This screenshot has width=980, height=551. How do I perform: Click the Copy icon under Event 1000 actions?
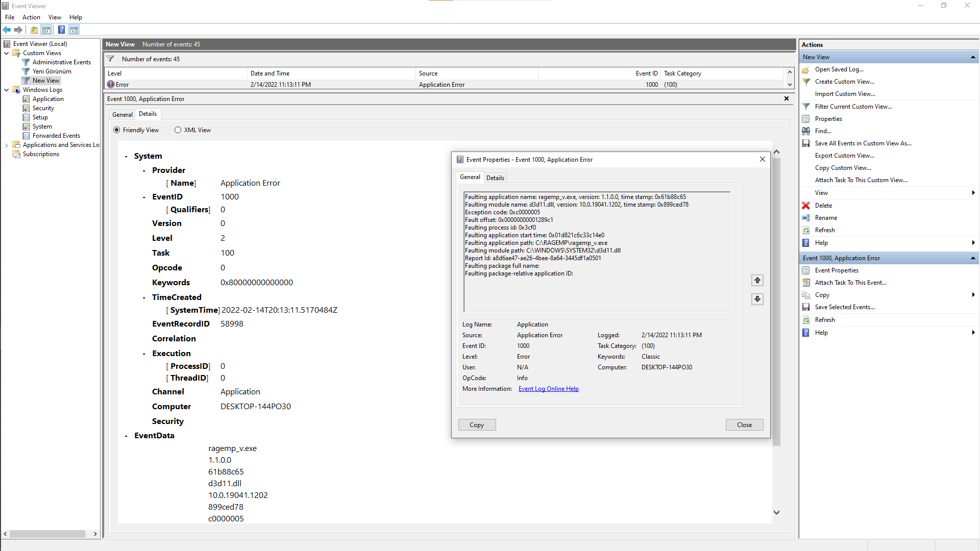pyautogui.click(x=806, y=295)
